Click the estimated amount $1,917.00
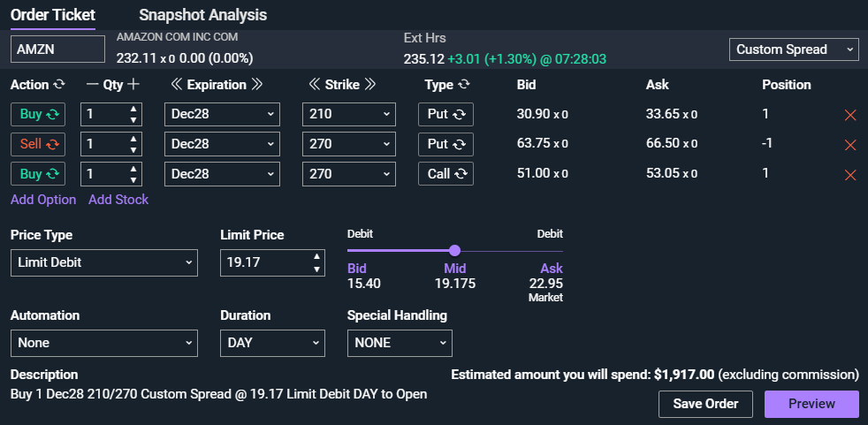Image resolution: width=868 pixels, height=425 pixels. click(683, 375)
